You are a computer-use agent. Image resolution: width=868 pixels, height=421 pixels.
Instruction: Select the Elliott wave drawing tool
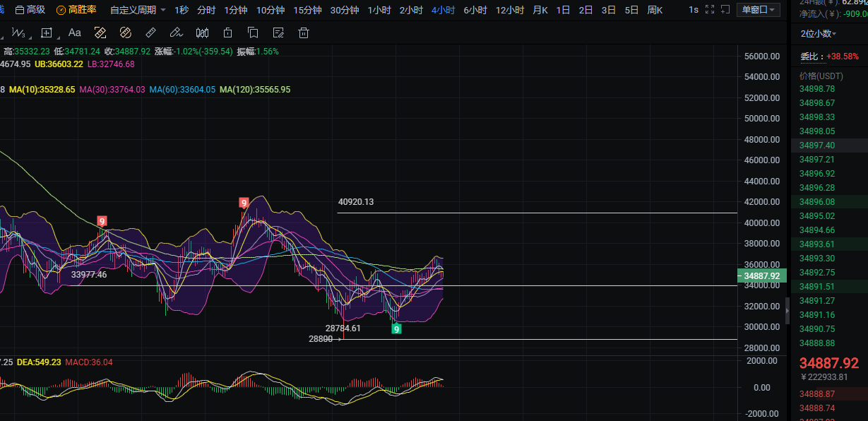click(x=19, y=33)
